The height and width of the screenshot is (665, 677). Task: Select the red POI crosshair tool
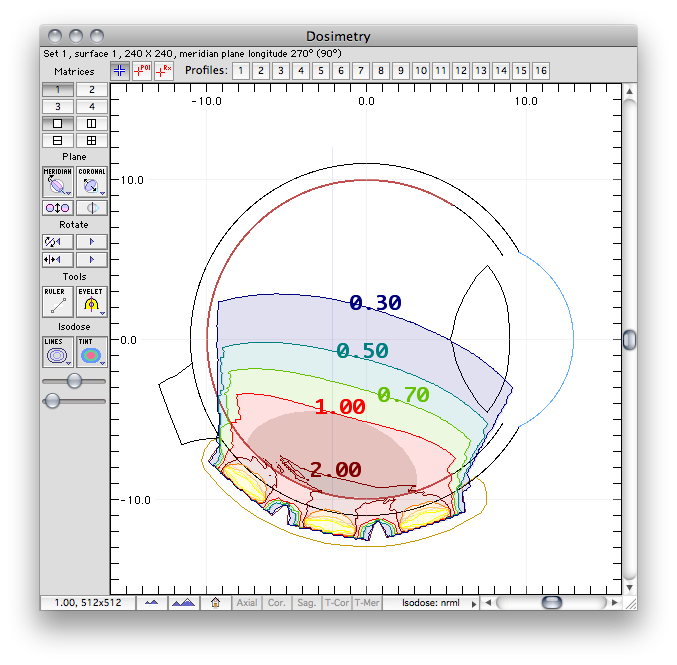142,71
